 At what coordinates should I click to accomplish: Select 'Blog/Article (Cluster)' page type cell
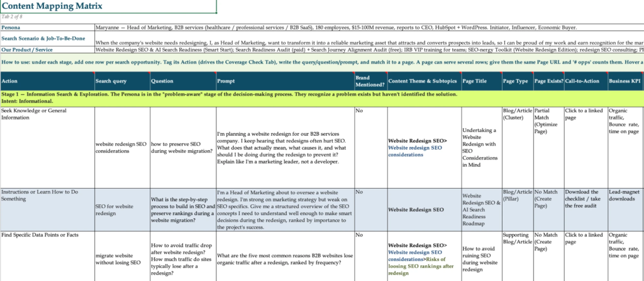[518, 148]
